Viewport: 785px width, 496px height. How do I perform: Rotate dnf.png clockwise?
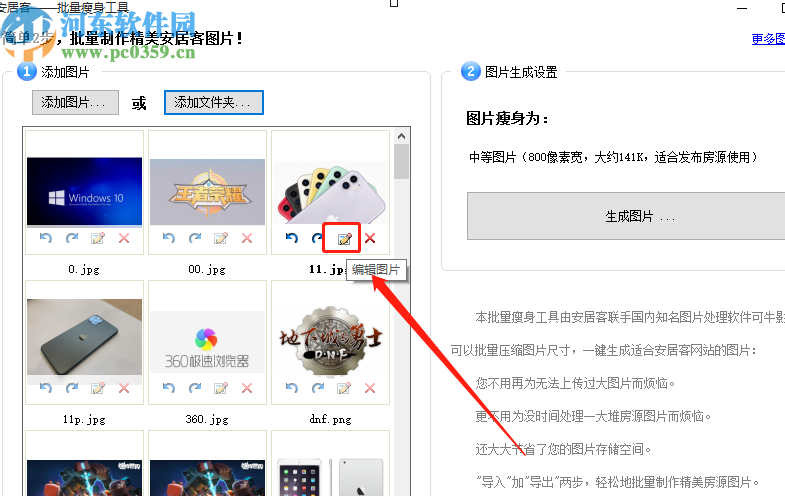[318, 388]
